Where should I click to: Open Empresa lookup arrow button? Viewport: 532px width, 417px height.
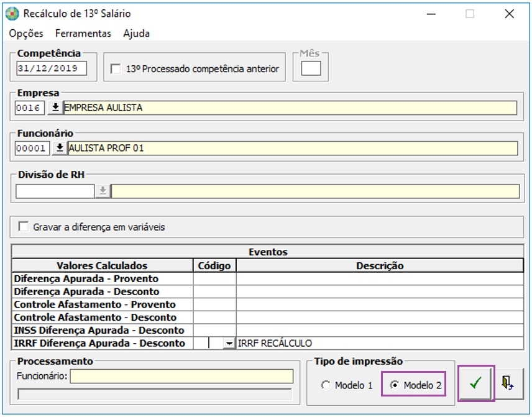click(55, 108)
